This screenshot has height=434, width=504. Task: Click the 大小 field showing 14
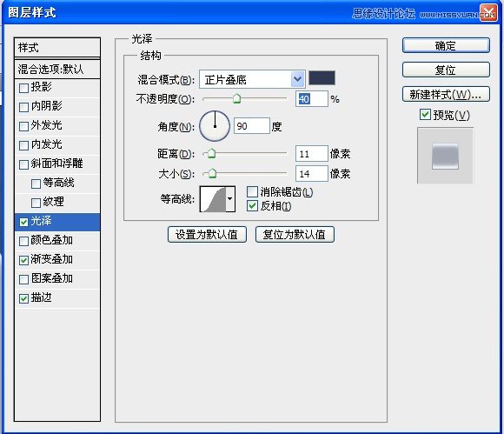(311, 174)
